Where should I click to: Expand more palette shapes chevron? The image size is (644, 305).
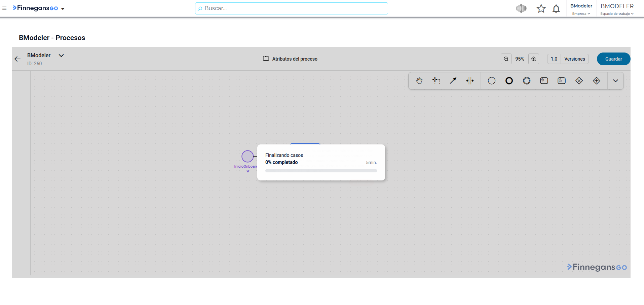pyautogui.click(x=616, y=81)
